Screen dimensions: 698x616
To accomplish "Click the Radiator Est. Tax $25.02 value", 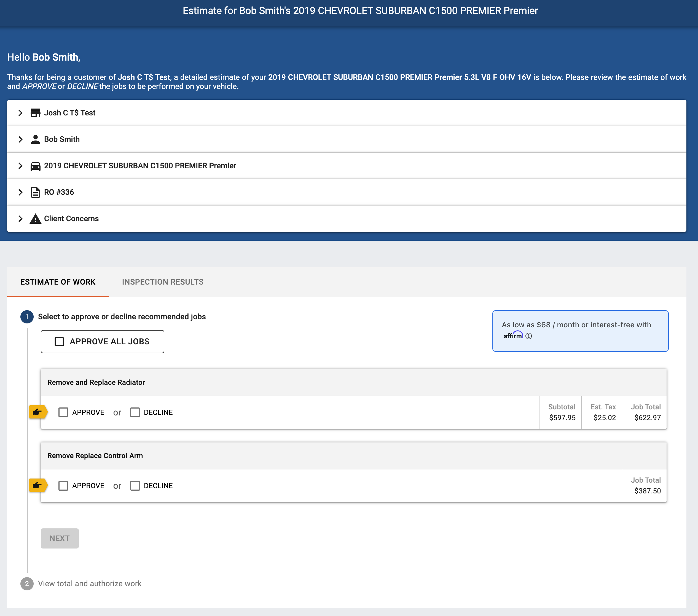I will (x=605, y=418).
